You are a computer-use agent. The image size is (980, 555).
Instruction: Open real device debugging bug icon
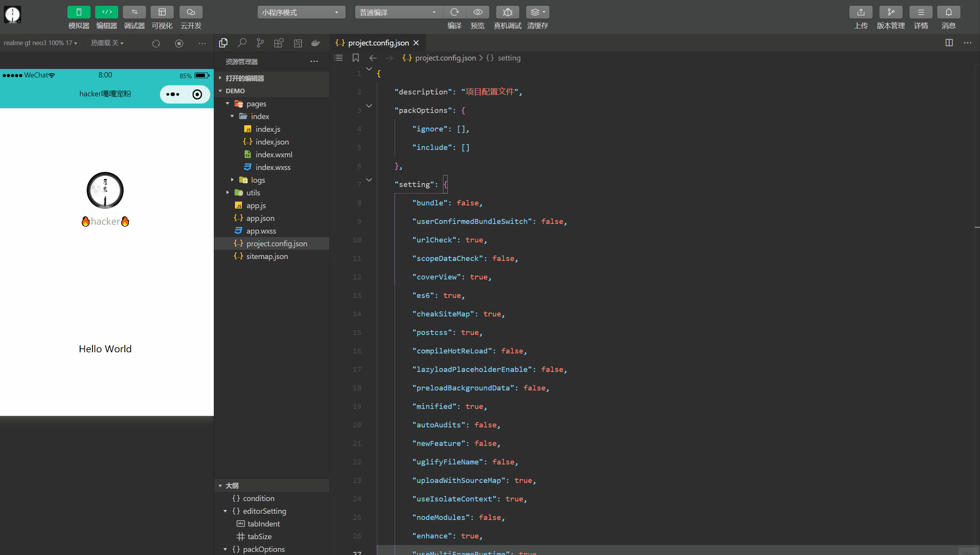pos(507,12)
